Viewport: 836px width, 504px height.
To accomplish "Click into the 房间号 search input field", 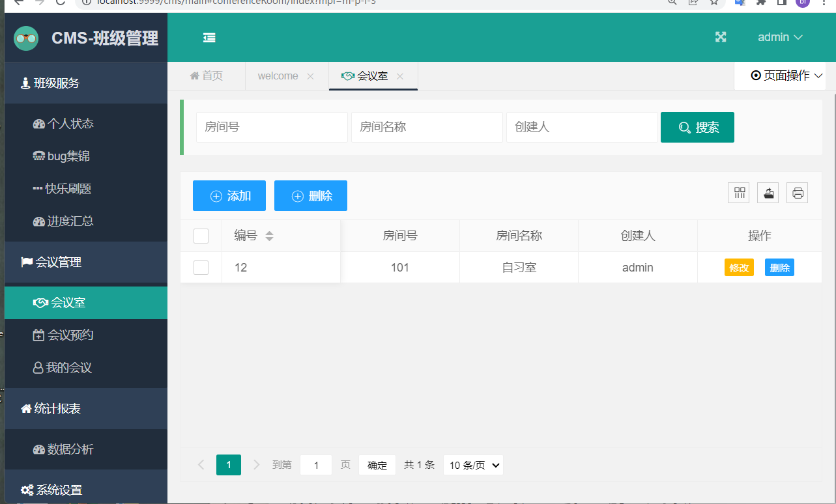I will pos(271,127).
